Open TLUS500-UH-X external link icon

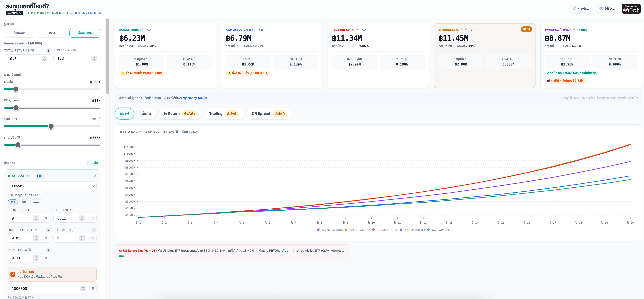[x=356, y=30]
